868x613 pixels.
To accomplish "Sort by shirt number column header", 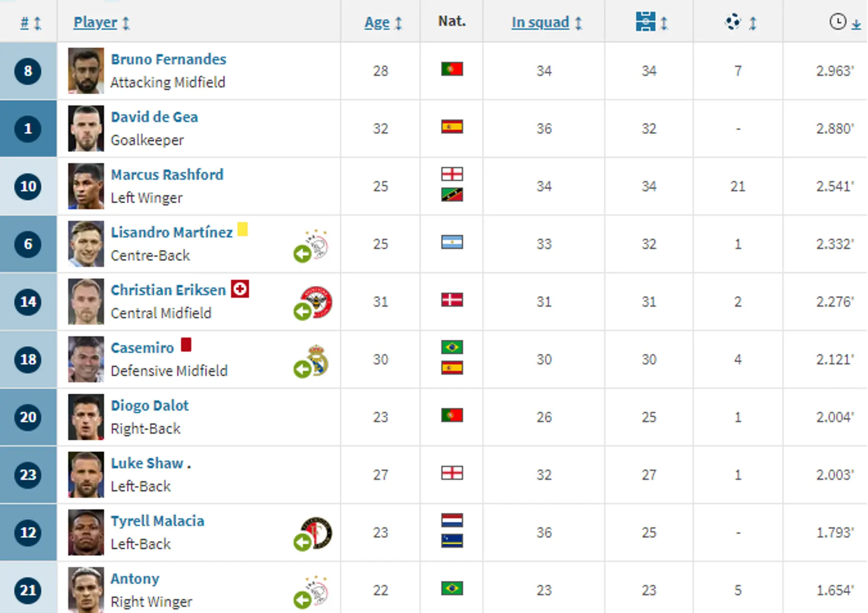I will pos(25,22).
